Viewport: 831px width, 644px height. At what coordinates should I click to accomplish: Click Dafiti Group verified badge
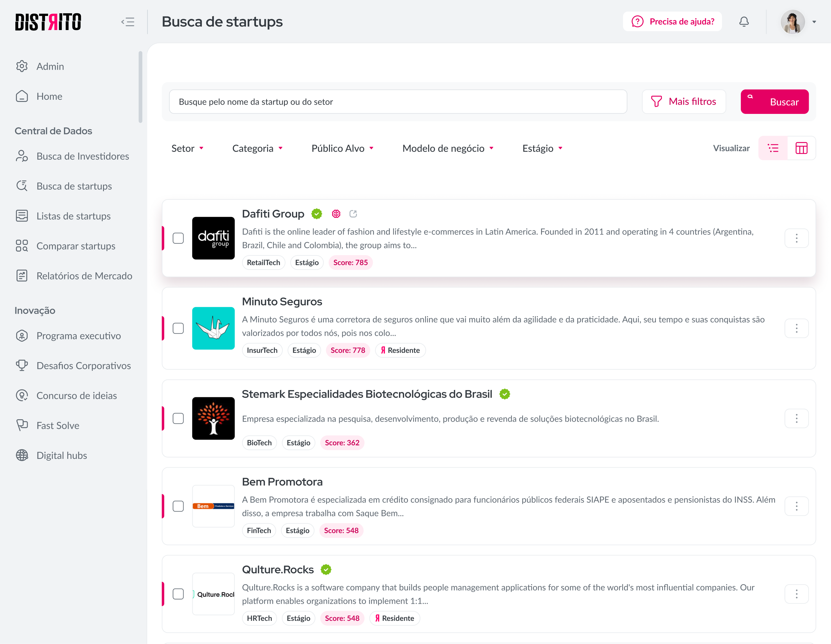[x=317, y=214]
